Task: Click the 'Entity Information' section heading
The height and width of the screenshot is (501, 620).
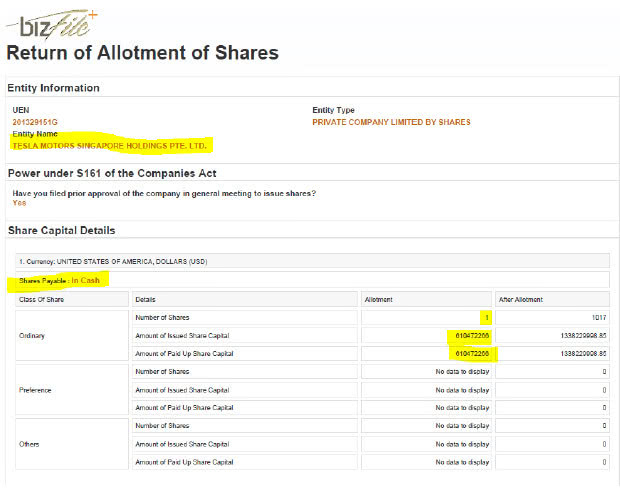Action: click(53, 88)
